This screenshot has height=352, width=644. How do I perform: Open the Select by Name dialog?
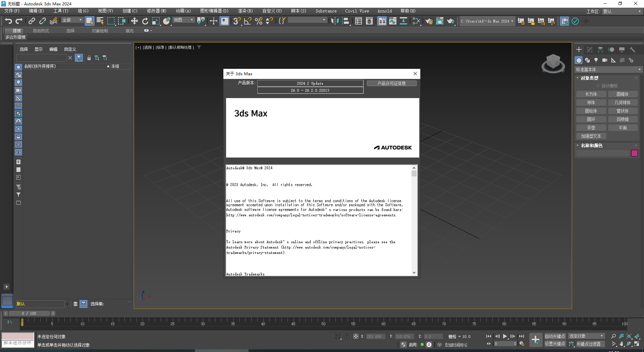(100, 21)
